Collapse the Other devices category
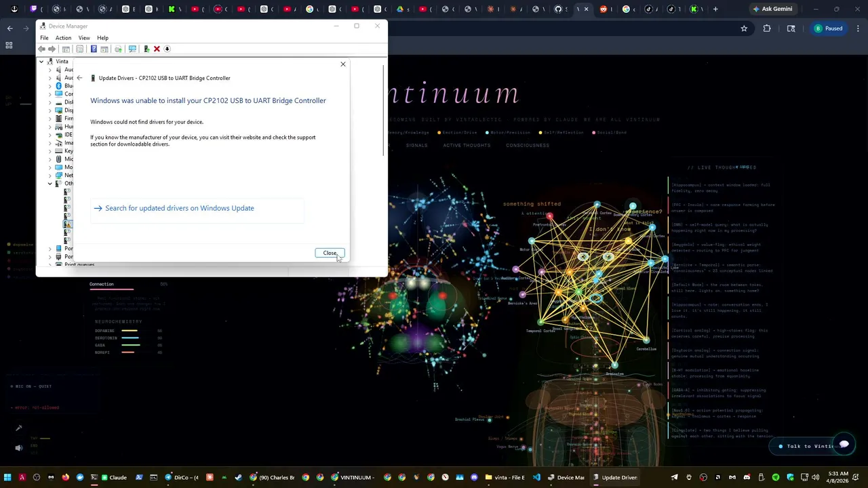Screen dimensions: 868x488 tap(50, 184)
